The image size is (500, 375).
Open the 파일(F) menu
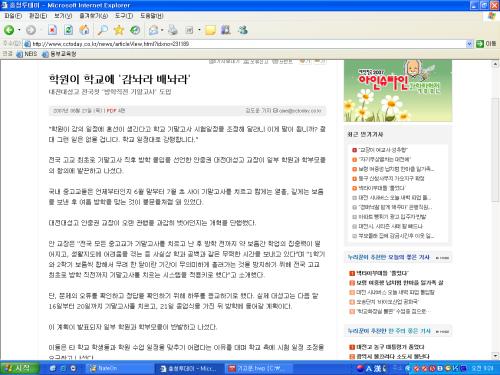pyautogui.click(x=13, y=16)
